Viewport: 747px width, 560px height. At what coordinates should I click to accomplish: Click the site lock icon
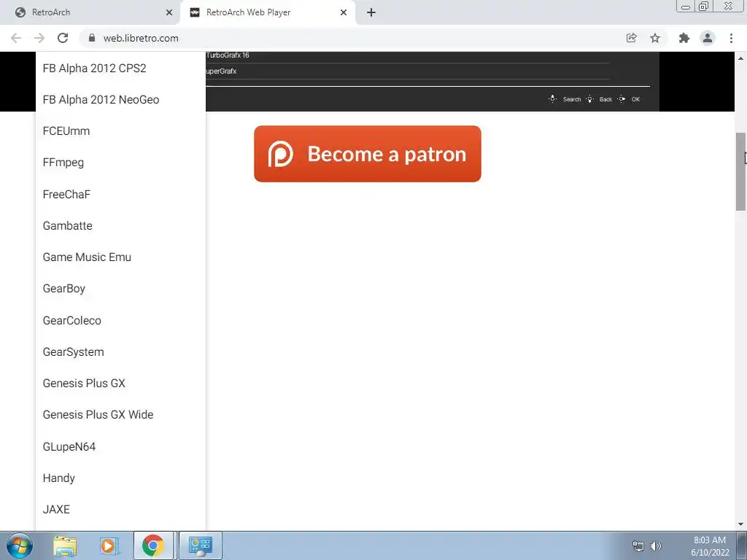92,38
